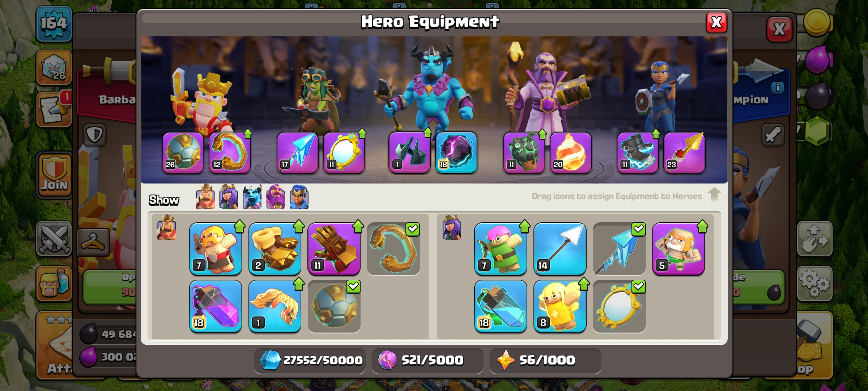Pick the Archer Puppet equipment level 7
Image resolution: width=868 pixels, height=391 pixels.
[x=501, y=249]
